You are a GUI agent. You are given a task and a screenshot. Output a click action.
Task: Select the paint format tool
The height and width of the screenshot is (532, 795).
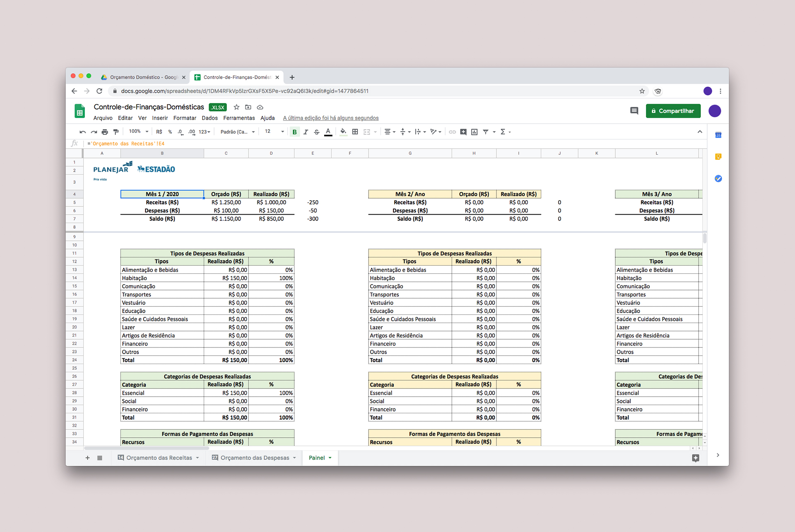(116, 132)
